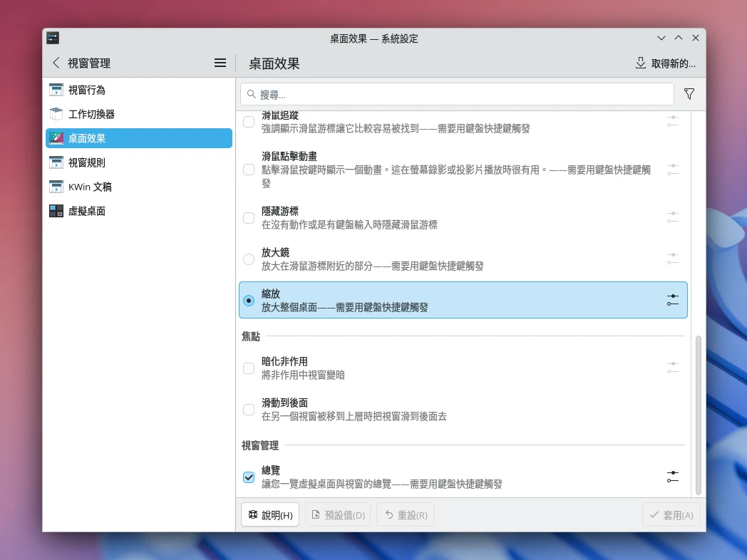Open the filter icon beside the search bar
This screenshot has height=560, width=747.
[x=689, y=93]
